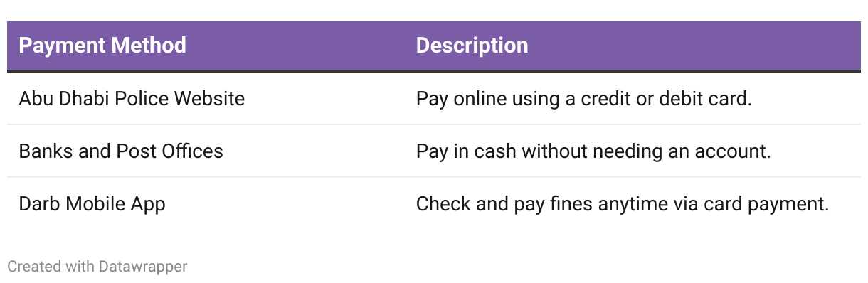Click the Description column header
Image resolution: width=868 pixels, height=283 pixels.
click(x=472, y=46)
